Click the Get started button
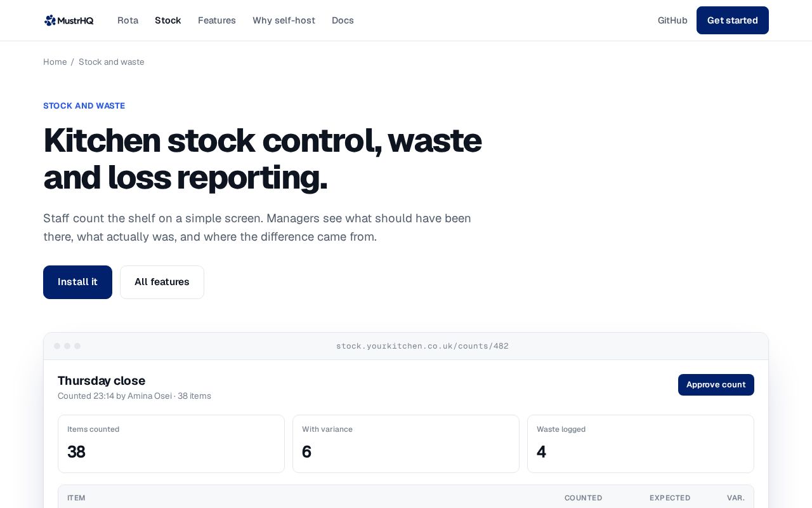 (733, 20)
